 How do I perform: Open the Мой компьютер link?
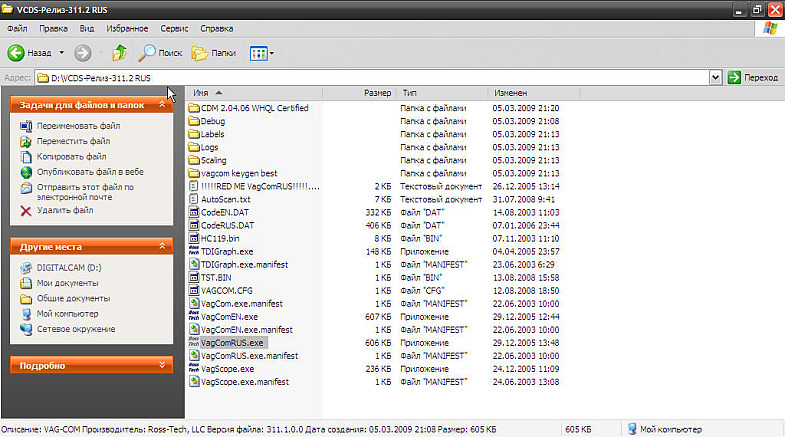point(66,314)
